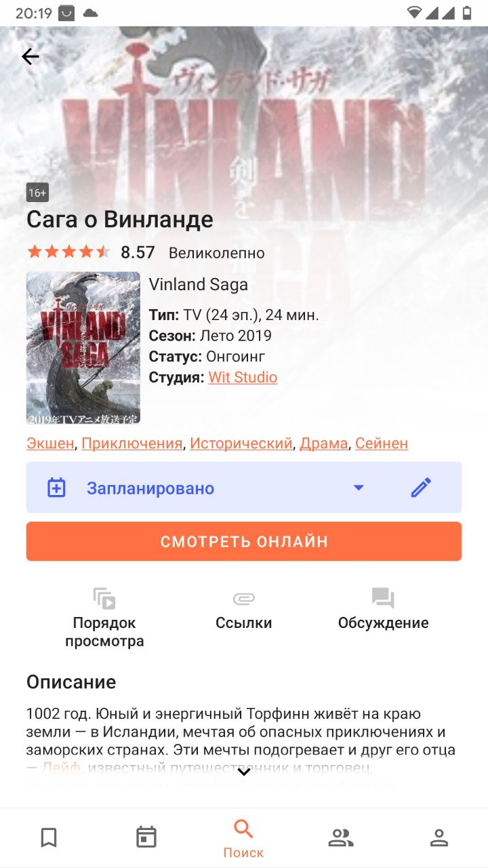Tap the back arrow icon
This screenshot has width=488, height=868.
(x=30, y=56)
